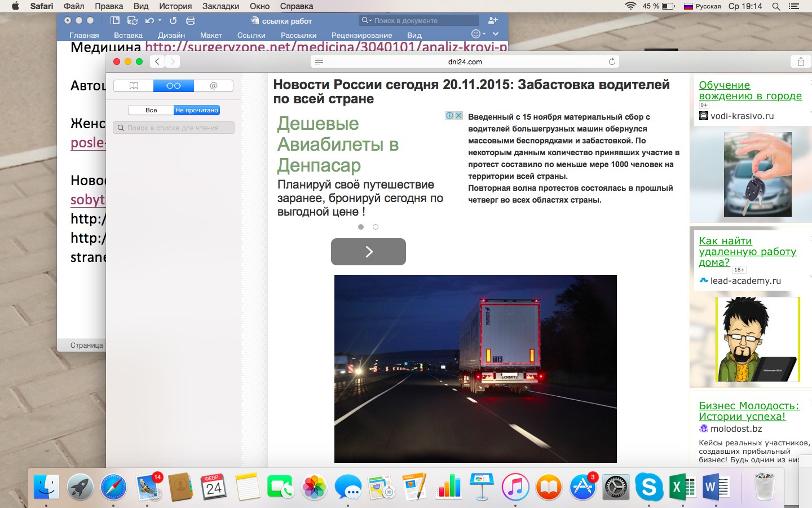Select the first ad carousel dot
This screenshot has height=508, width=812.
[x=361, y=227]
